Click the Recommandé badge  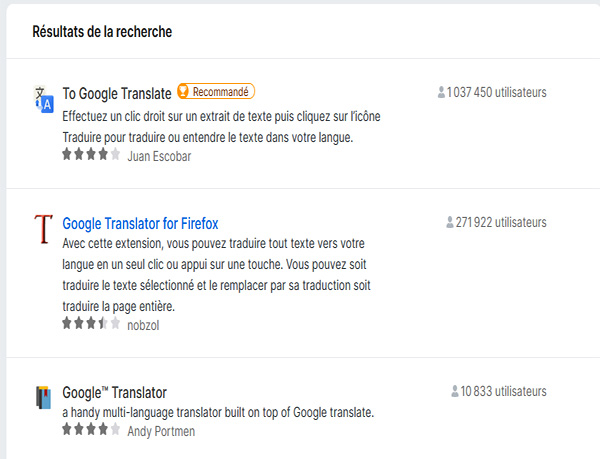216,91
